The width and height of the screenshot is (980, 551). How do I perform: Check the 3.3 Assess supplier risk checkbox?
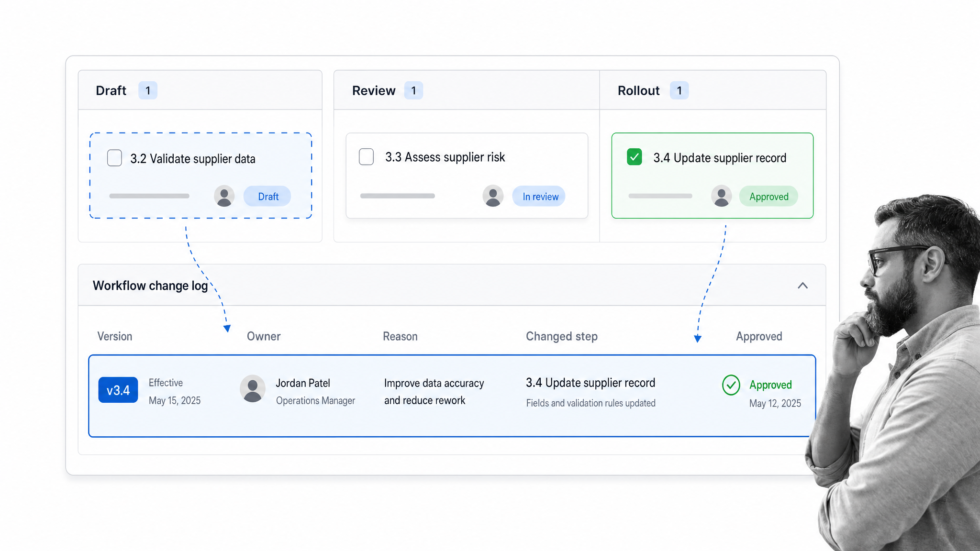pos(366,156)
